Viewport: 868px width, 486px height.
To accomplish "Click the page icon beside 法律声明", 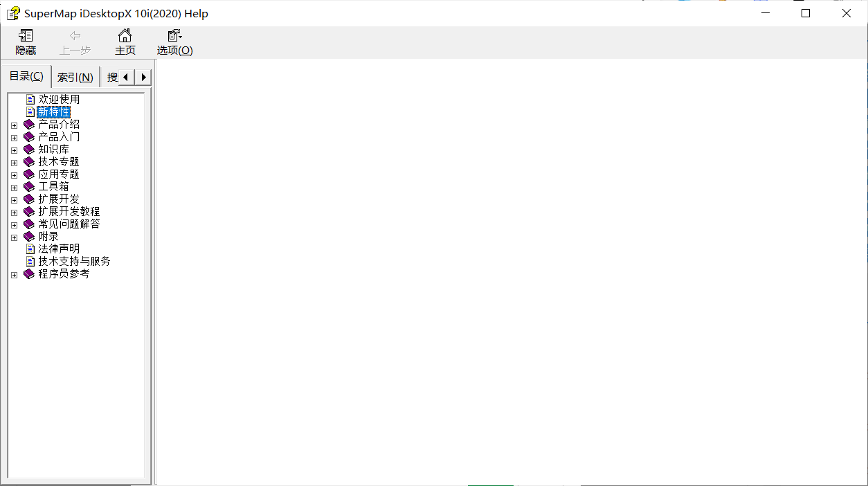I will [x=30, y=249].
